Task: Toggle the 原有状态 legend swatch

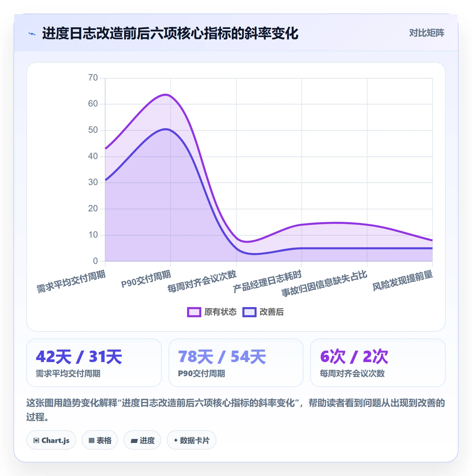Action: [x=194, y=312]
